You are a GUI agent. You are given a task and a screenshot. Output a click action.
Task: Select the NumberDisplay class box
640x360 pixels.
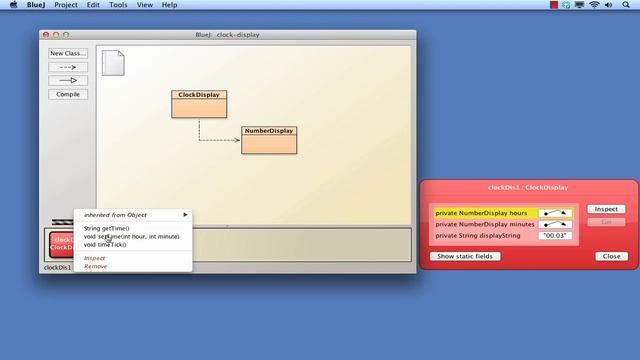tap(269, 140)
